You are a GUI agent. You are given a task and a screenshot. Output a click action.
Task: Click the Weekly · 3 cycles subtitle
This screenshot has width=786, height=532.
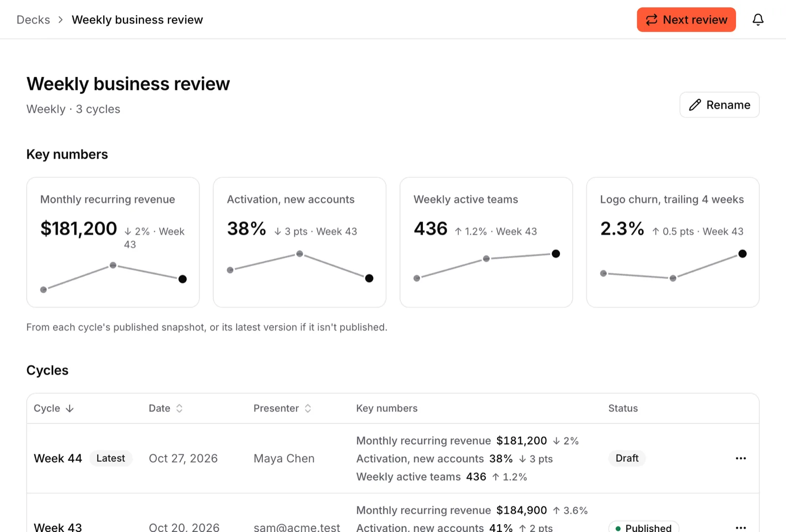[x=73, y=109]
